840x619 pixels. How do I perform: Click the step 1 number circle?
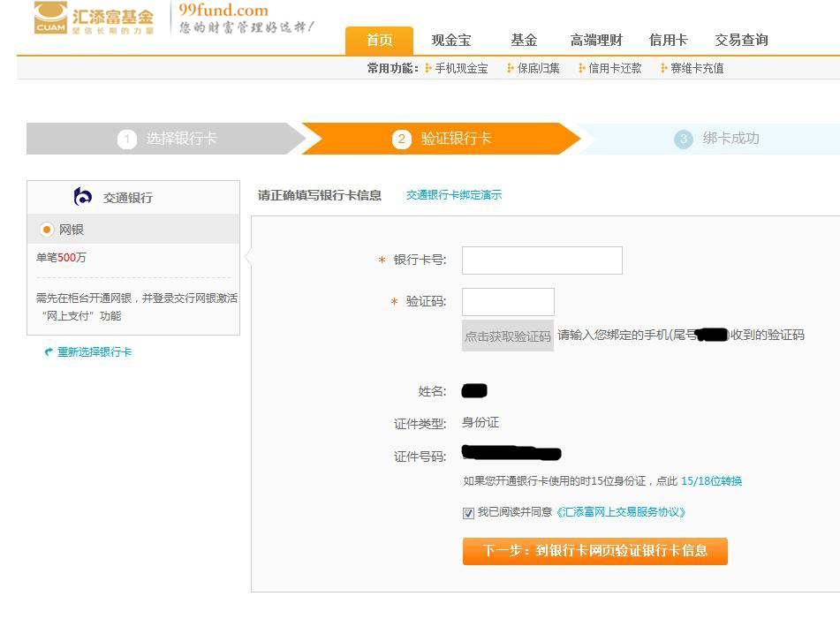click(x=127, y=140)
